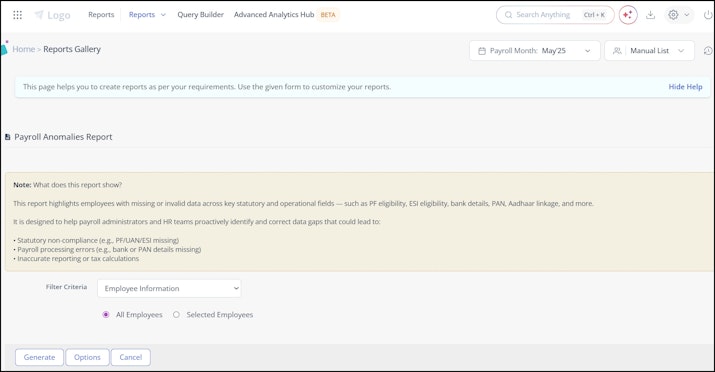Click the paper plane Logo
Screen dimensions: 715x372
tap(52, 15)
